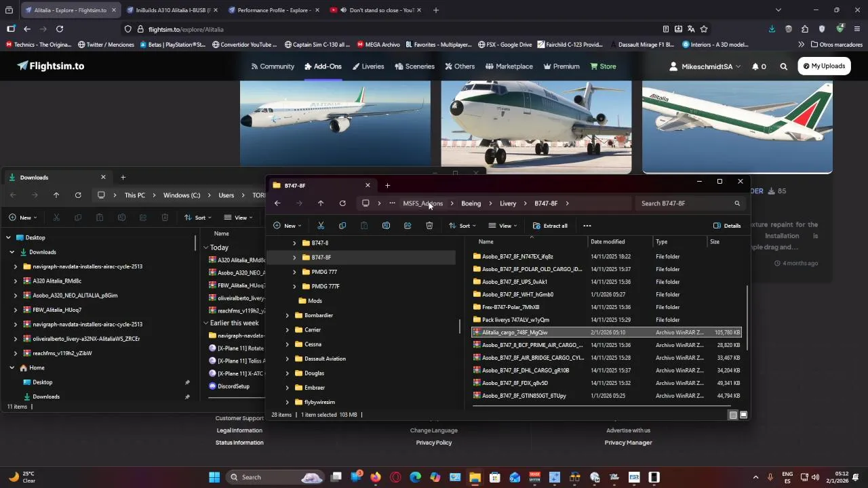Refresh the Downloads Explorer window
Image resolution: width=868 pixels, height=488 pixels.
pyautogui.click(x=78, y=195)
